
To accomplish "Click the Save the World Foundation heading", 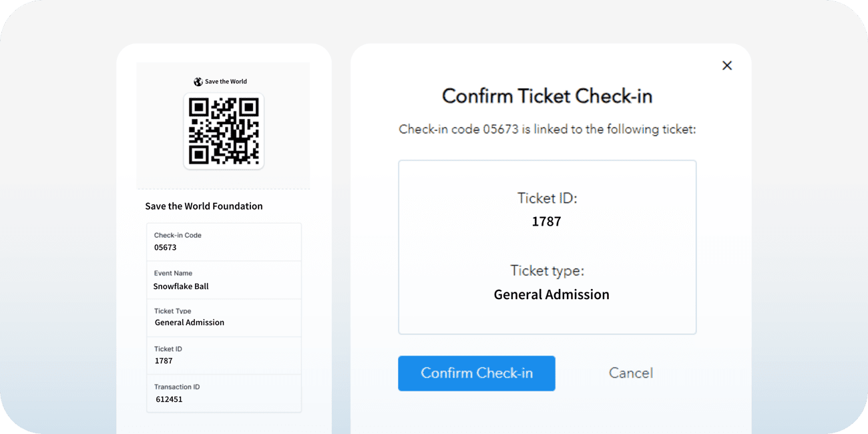I will point(204,206).
